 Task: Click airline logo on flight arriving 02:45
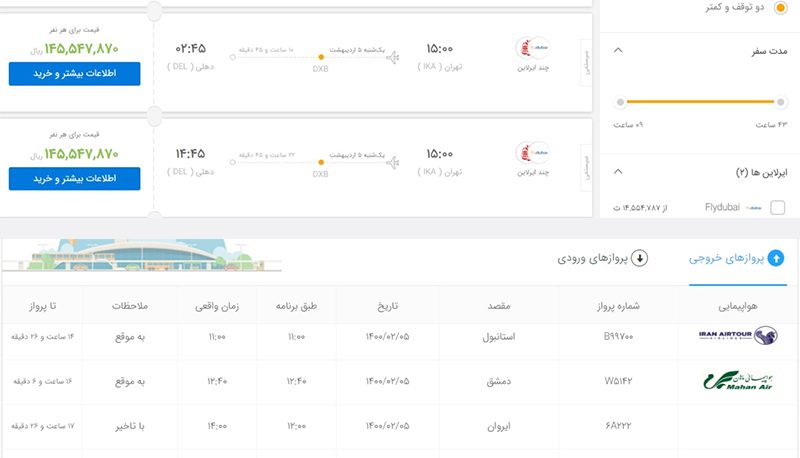coord(532,49)
